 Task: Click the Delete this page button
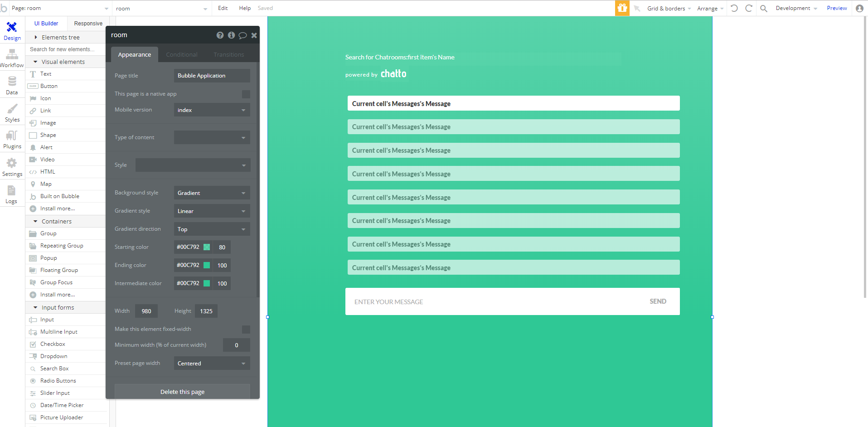(x=182, y=392)
